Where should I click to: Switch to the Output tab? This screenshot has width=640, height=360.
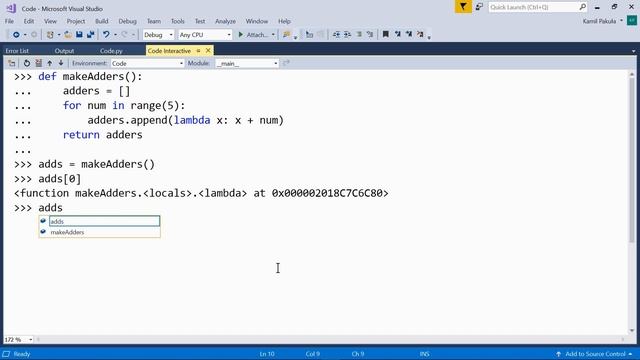click(64, 51)
